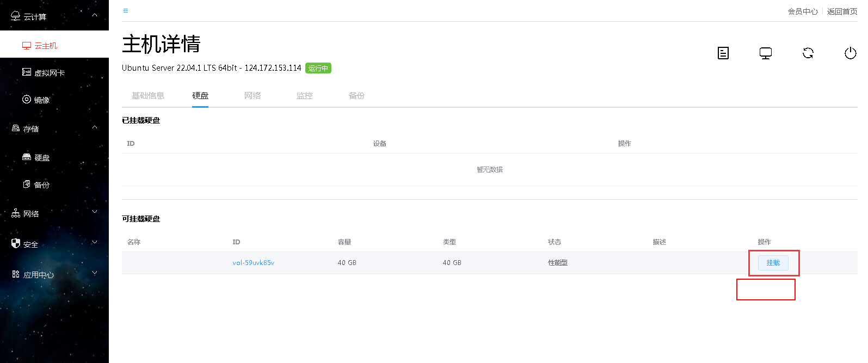Click the hamburger menu collapse icon
The image size is (868, 363).
(x=126, y=11)
